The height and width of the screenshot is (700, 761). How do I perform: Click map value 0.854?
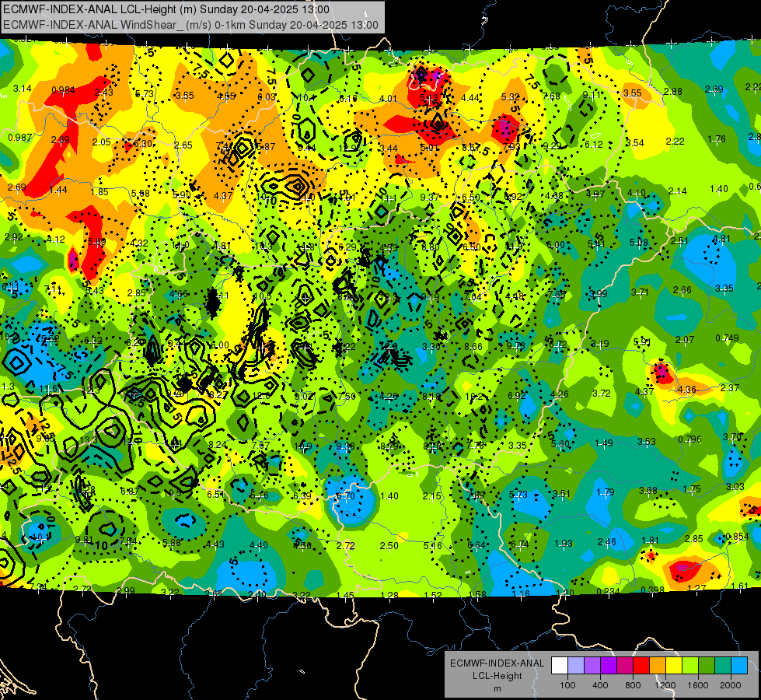click(x=737, y=537)
